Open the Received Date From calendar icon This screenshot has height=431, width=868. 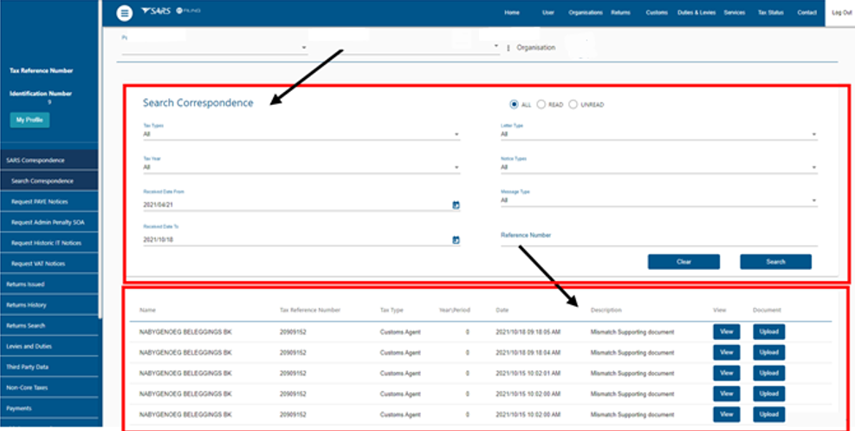pos(456,205)
